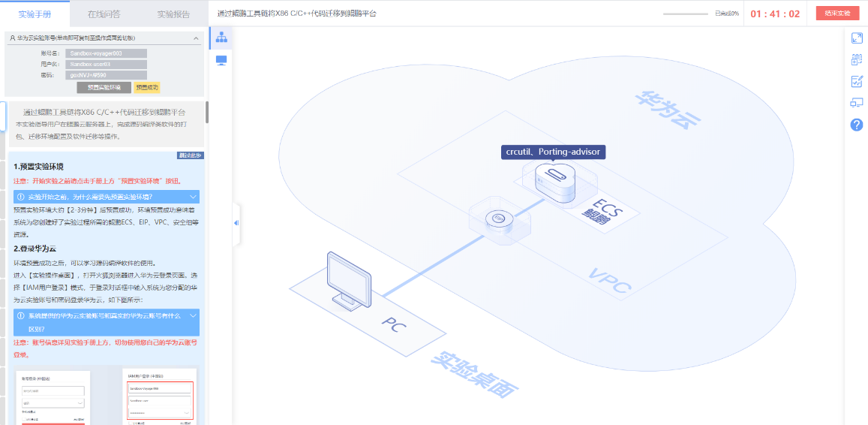
Task: Click the EIP node icon in the diagram
Action: [500, 219]
